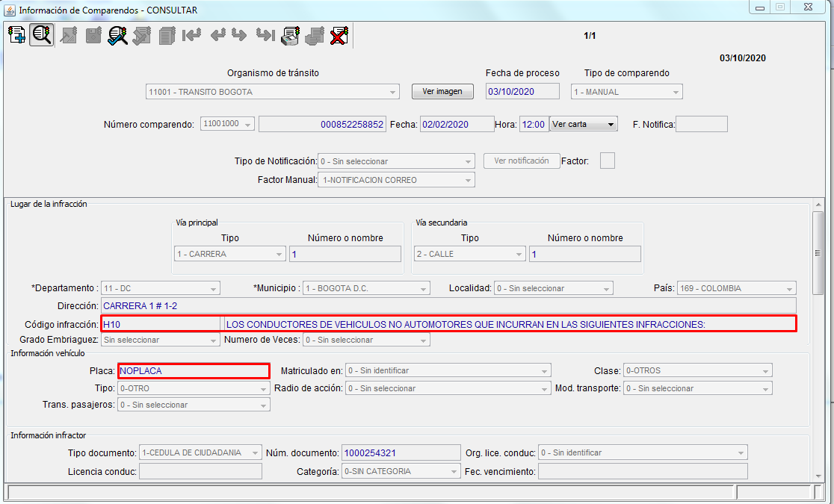Click the go-to-last-record arrow icon

tap(265, 35)
